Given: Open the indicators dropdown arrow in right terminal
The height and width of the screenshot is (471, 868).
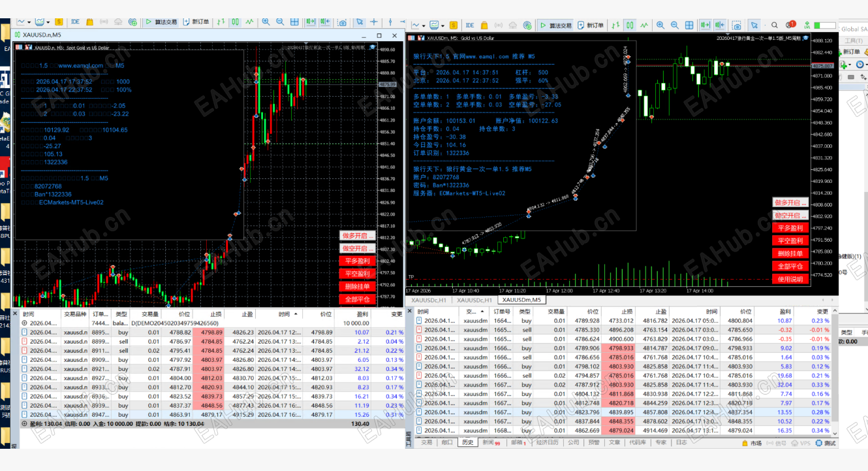Looking at the screenshot, I should point(442,26).
